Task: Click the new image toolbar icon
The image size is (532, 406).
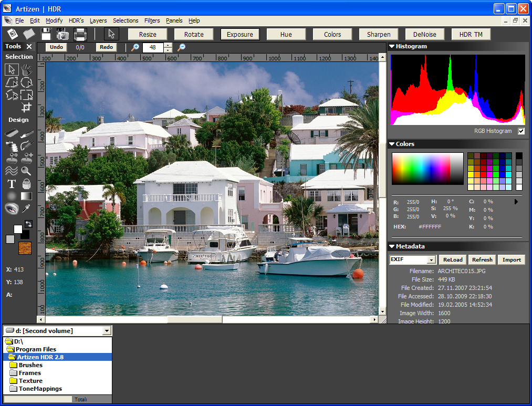Action: 13,34
